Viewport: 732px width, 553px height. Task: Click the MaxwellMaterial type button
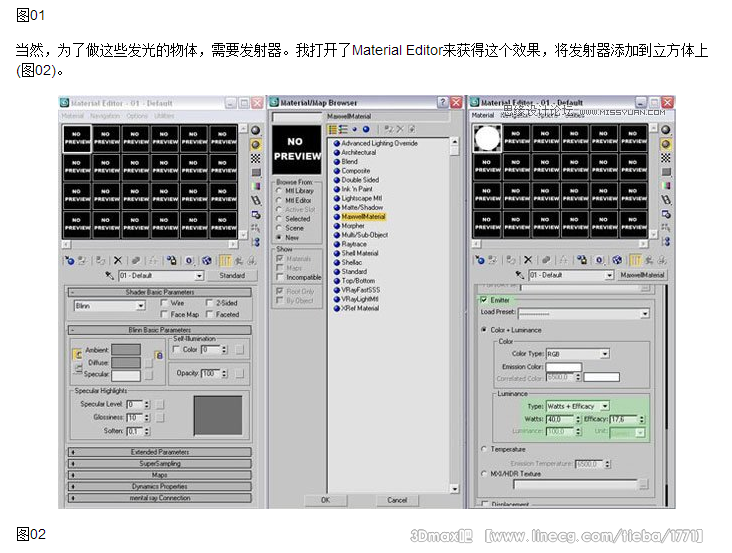[642, 275]
